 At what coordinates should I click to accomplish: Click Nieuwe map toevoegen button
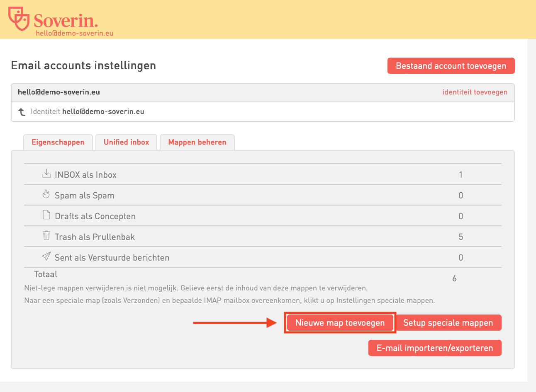[340, 323]
